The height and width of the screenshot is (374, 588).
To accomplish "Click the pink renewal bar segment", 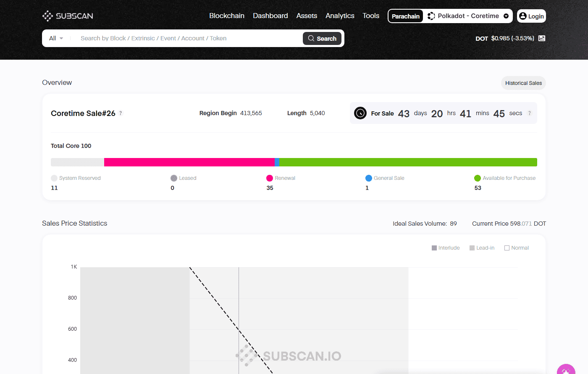I will pyautogui.click(x=189, y=162).
